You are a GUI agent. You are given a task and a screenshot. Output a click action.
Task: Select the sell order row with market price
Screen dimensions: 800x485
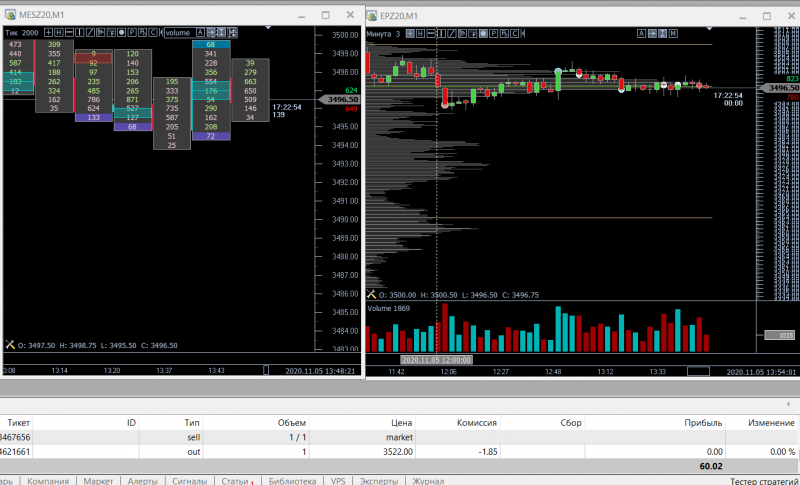(400, 437)
